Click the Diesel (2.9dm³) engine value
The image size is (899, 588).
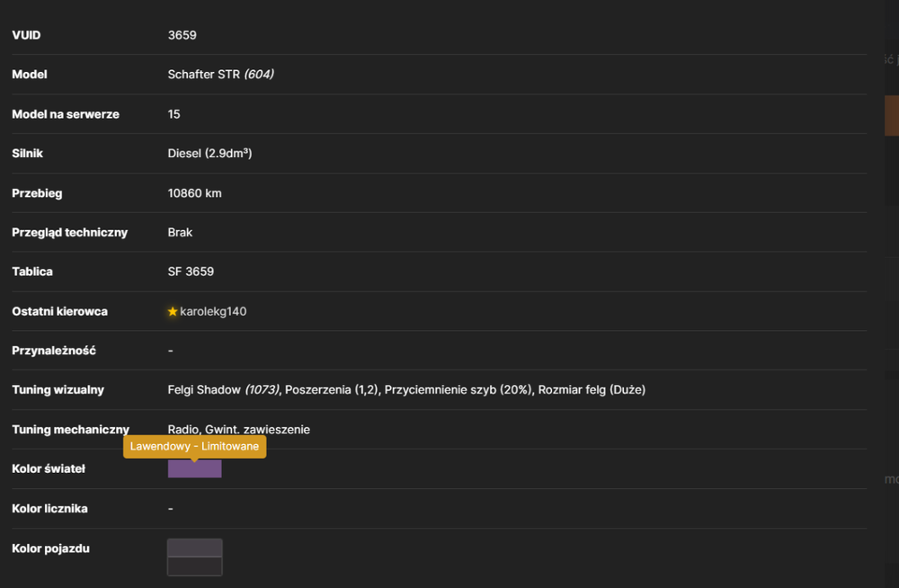(x=209, y=153)
